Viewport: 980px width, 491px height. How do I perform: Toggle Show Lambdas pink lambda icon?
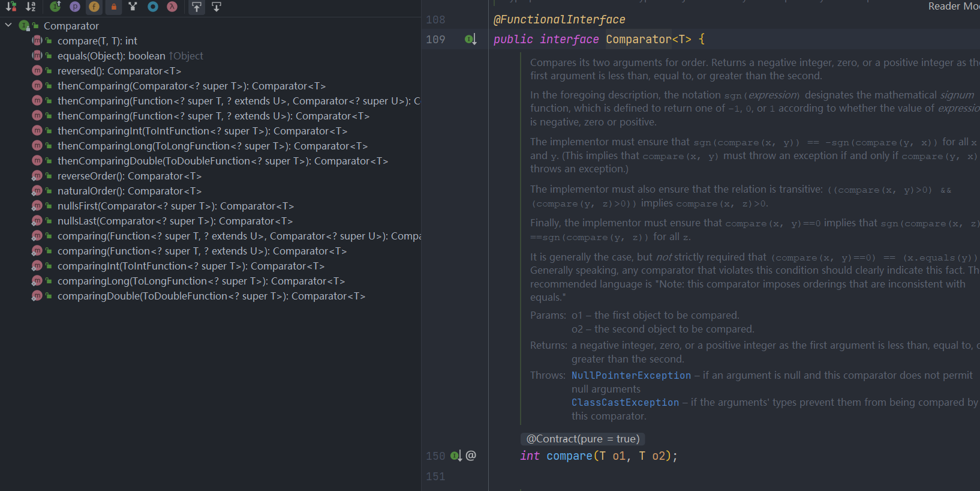coord(172,7)
